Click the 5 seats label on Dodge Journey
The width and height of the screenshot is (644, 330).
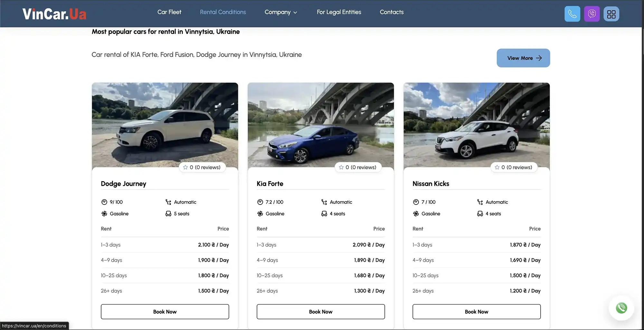(182, 214)
